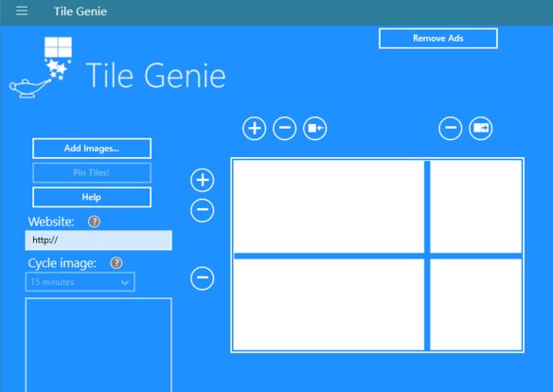Click the lower side minus circle icon
This screenshot has height=392, width=553.
[x=202, y=278]
